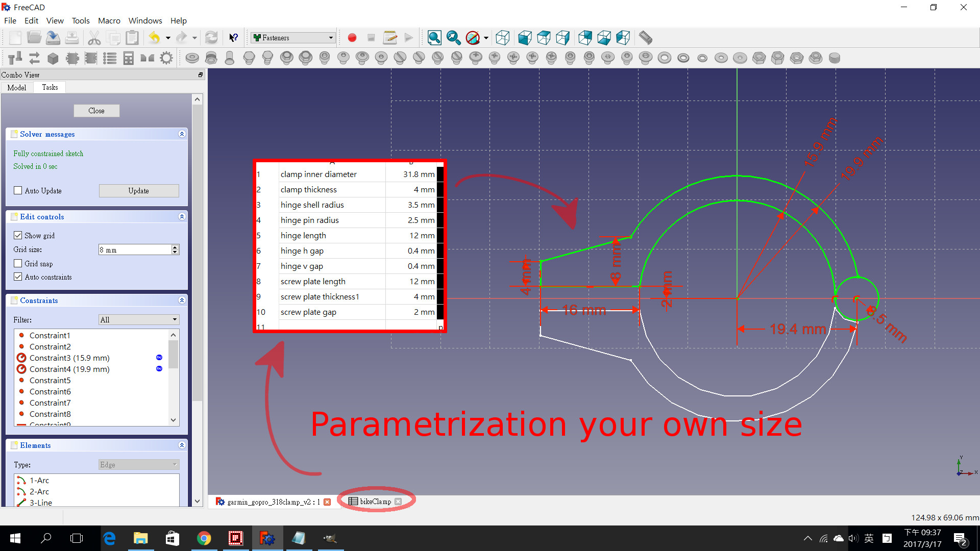Open the Windows menu
980x551 pixels.
click(x=145, y=21)
